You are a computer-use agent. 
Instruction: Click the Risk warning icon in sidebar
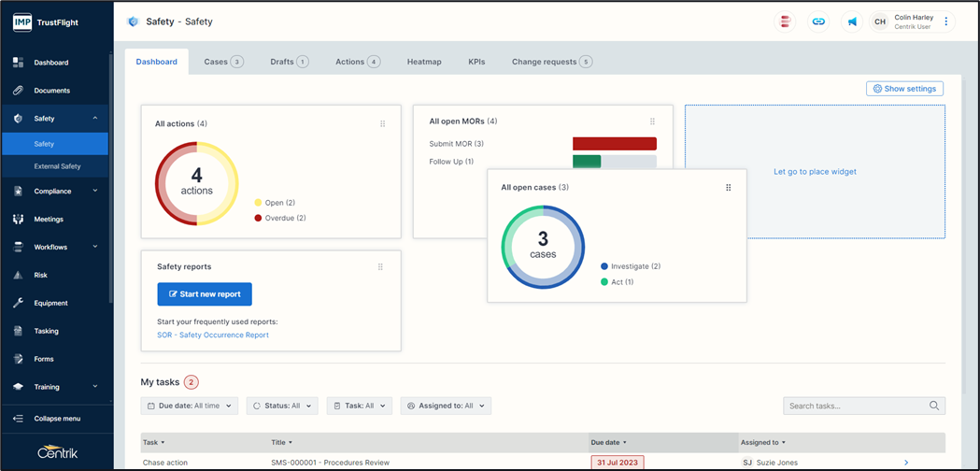[x=18, y=276]
